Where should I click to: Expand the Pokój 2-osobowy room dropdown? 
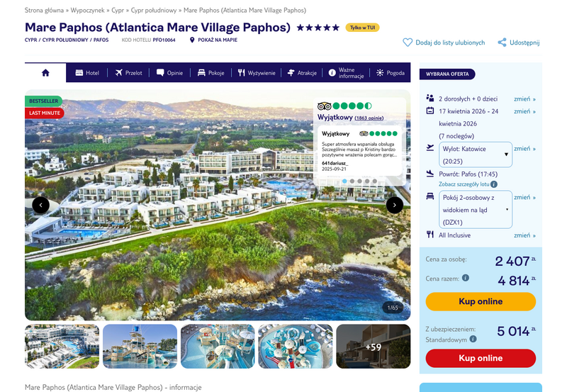476,210
